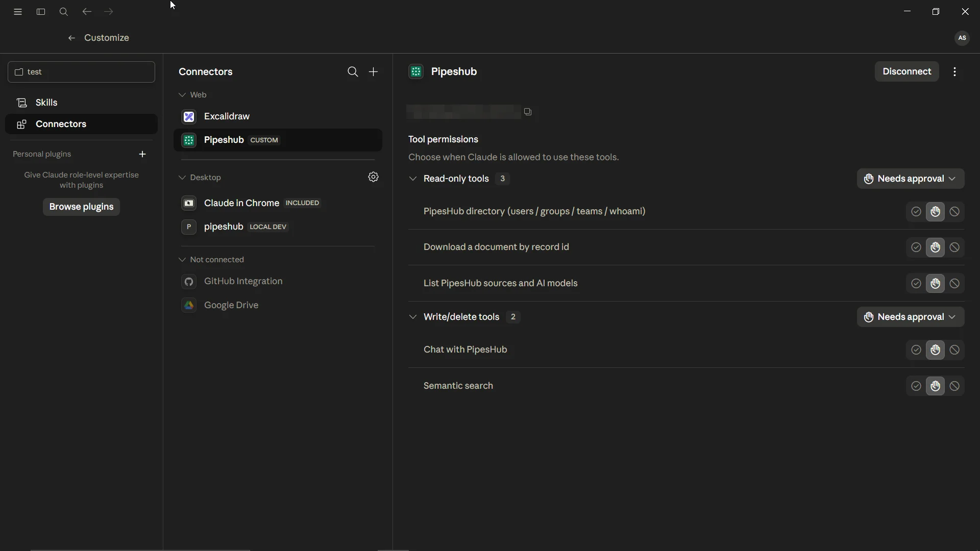This screenshot has height=551, width=980.
Task: Click the local pipeshub P icon
Action: coord(189,227)
